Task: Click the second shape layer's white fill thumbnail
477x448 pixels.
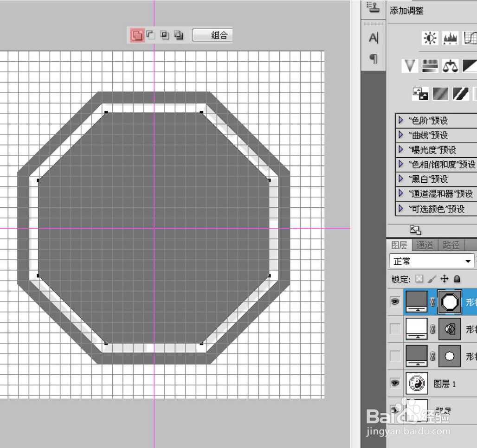Action: [417, 329]
